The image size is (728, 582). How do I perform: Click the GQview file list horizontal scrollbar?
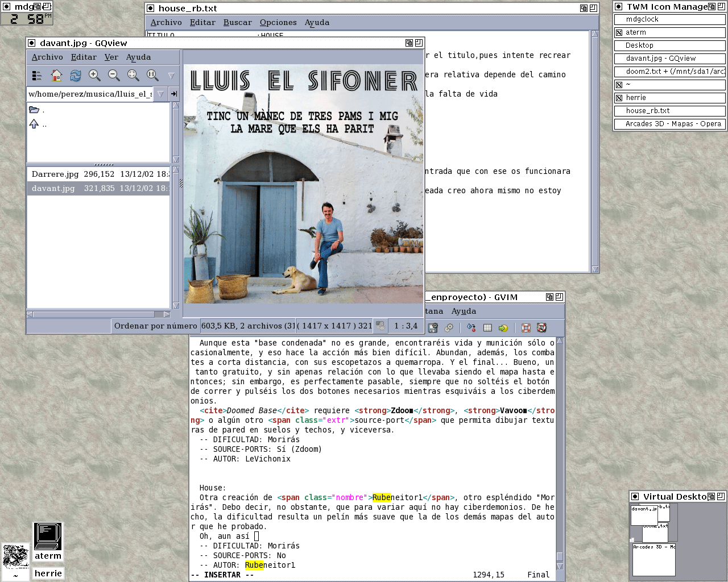pyautogui.click(x=98, y=314)
